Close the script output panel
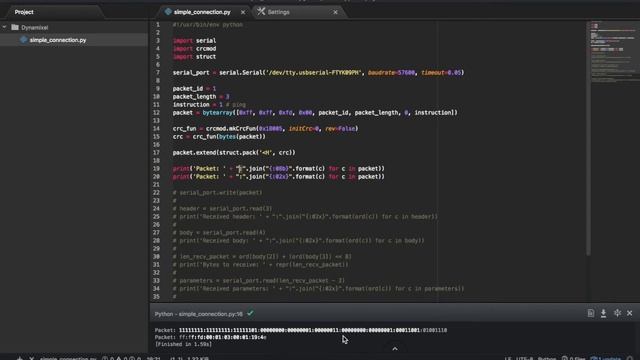The width and height of the screenshot is (640, 360). (629, 313)
